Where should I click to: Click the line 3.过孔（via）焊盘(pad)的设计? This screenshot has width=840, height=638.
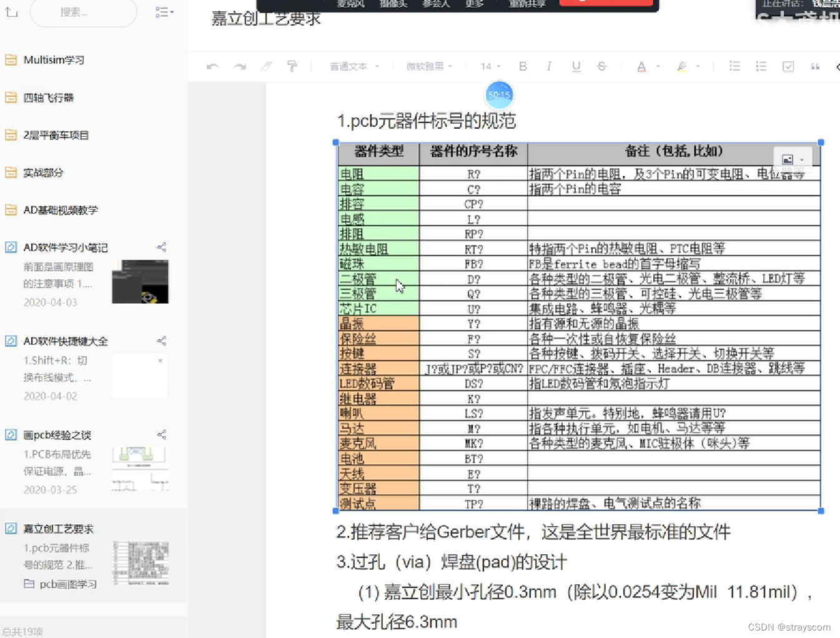point(452,562)
